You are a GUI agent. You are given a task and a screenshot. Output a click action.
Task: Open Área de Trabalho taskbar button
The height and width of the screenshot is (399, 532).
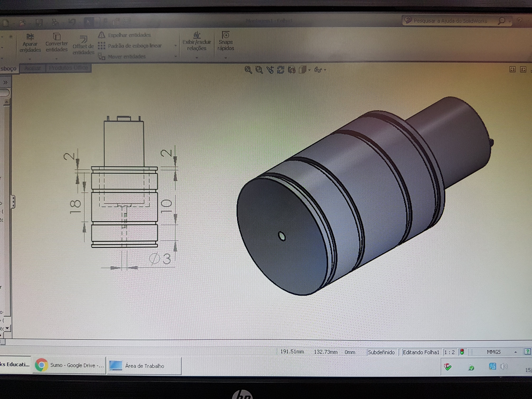pos(144,366)
